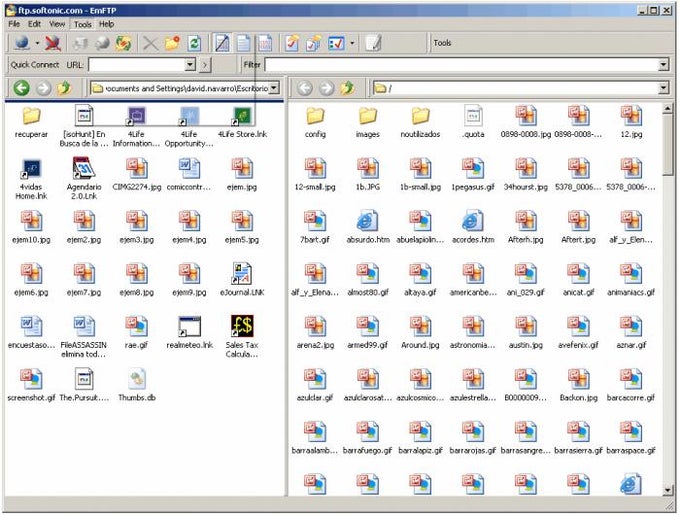This screenshot has height=515, width=680.
Task: Click the edit-file pencil view icon in toolbar
Action: pyautogui.click(x=222, y=43)
